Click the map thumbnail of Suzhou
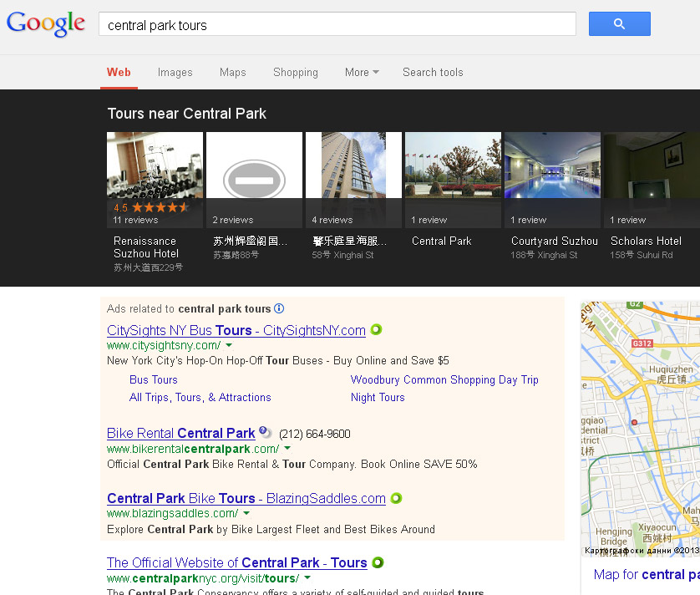 click(x=641, y=429)
